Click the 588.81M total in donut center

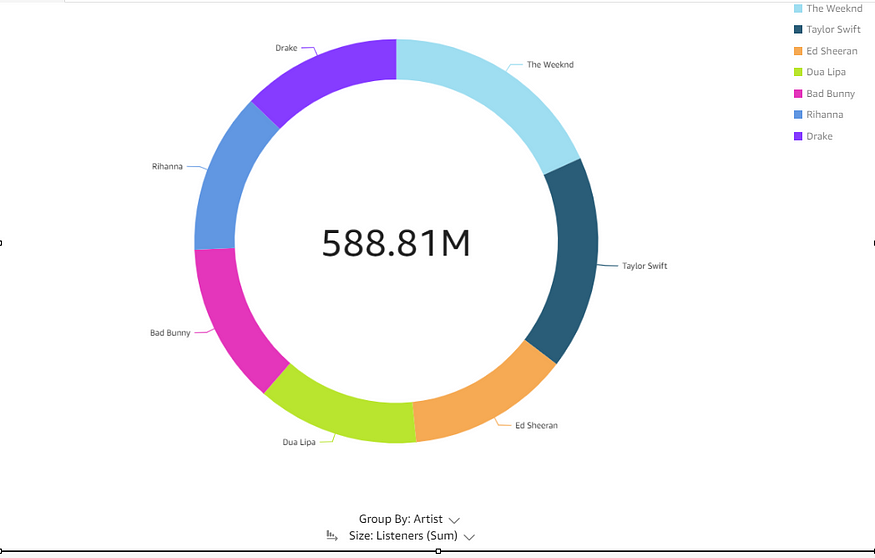click(396, 243)
